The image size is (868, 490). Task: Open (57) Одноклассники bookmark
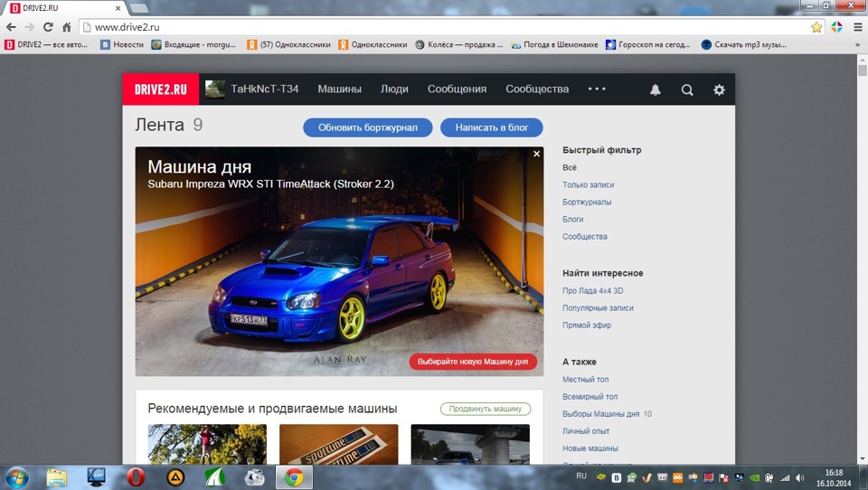point(288,45)
